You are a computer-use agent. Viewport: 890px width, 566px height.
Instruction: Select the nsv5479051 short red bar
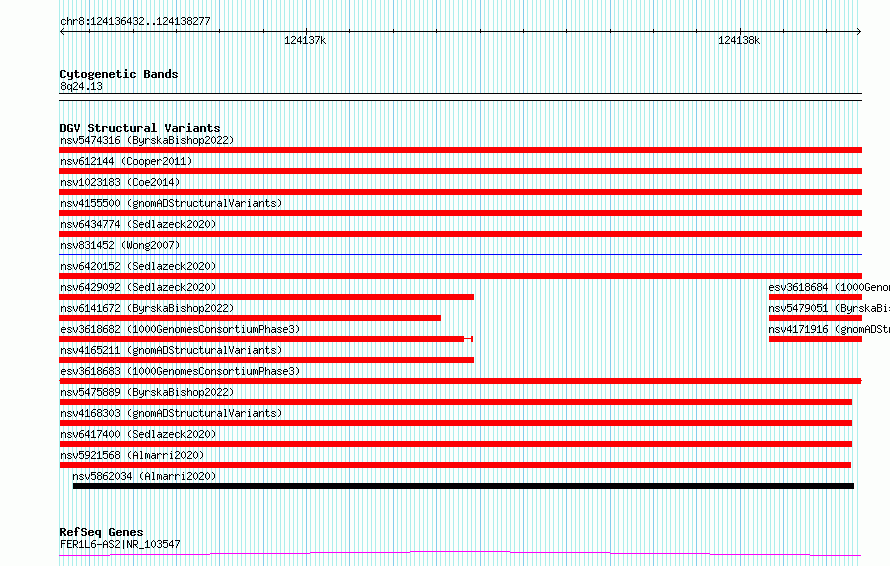click(815, 318)
